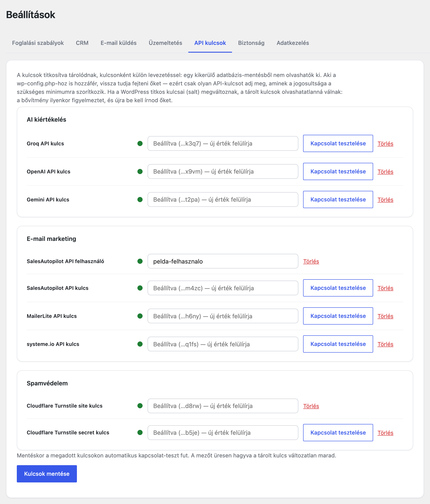Select the API kulcsok tab
Screen dimensions: 430x504
(210, 43)
